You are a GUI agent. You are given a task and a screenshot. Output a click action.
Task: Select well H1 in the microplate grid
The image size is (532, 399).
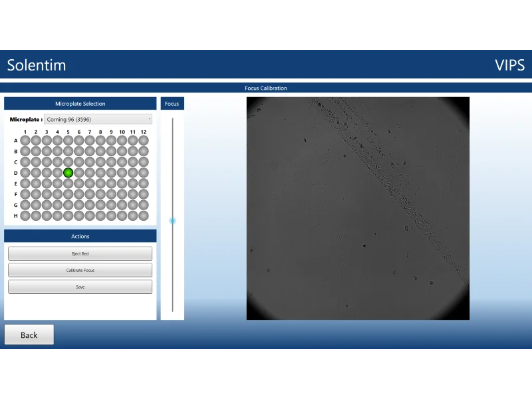[25, 215]
